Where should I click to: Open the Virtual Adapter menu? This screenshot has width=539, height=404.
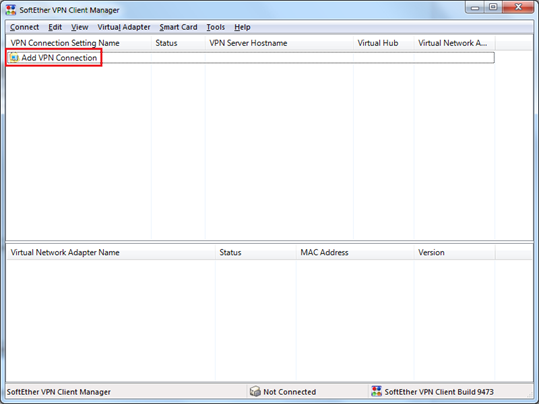pos(124,27)
